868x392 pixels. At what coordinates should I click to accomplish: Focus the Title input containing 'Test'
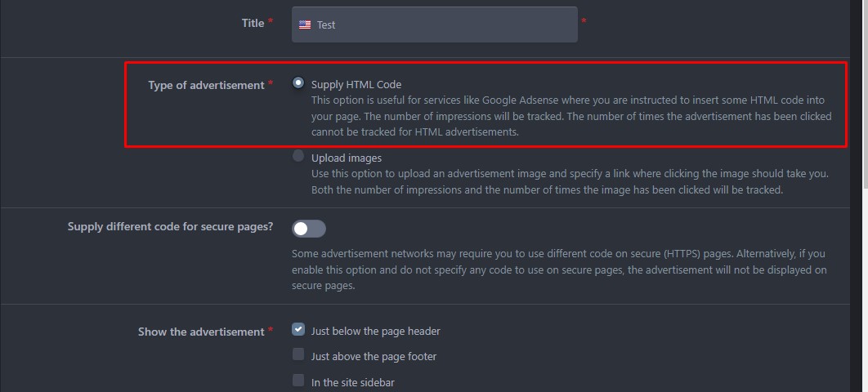[435, 24]
